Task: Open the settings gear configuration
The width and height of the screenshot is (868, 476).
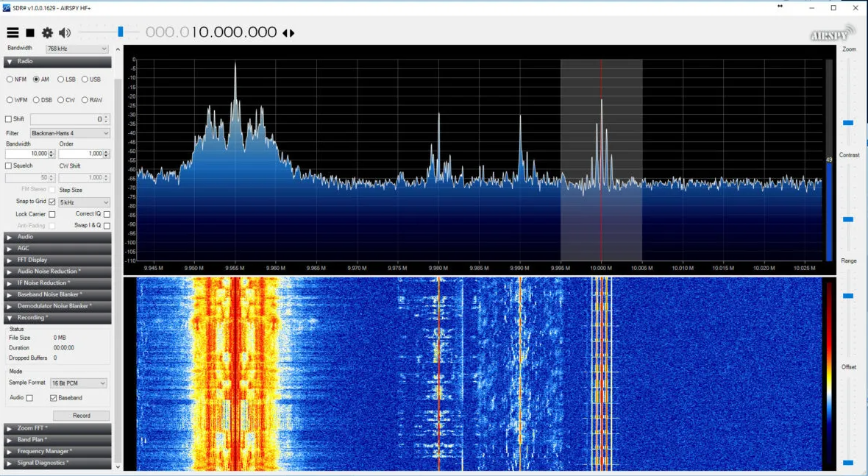Action: [x=47, y=32]
